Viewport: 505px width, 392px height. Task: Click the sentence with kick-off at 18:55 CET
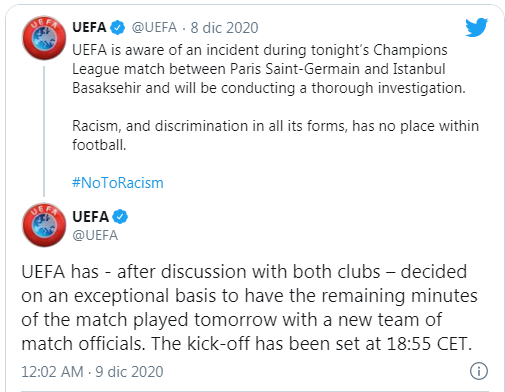(311, 343)
